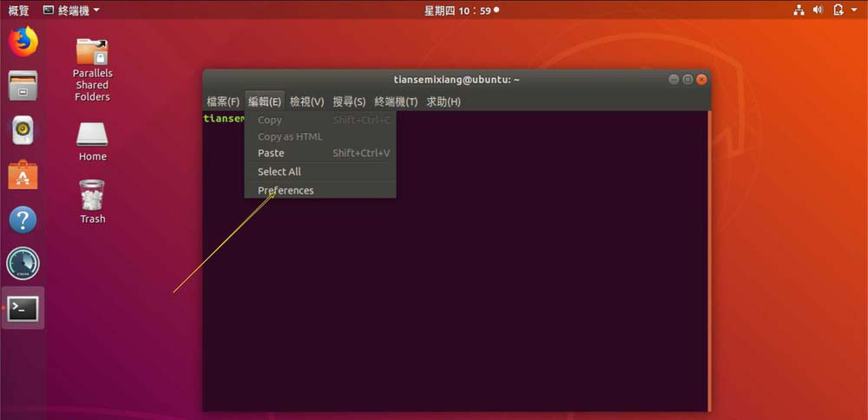Open Parallels Shared Folders desktop icon
868x420 pixels.
point(93,69)
